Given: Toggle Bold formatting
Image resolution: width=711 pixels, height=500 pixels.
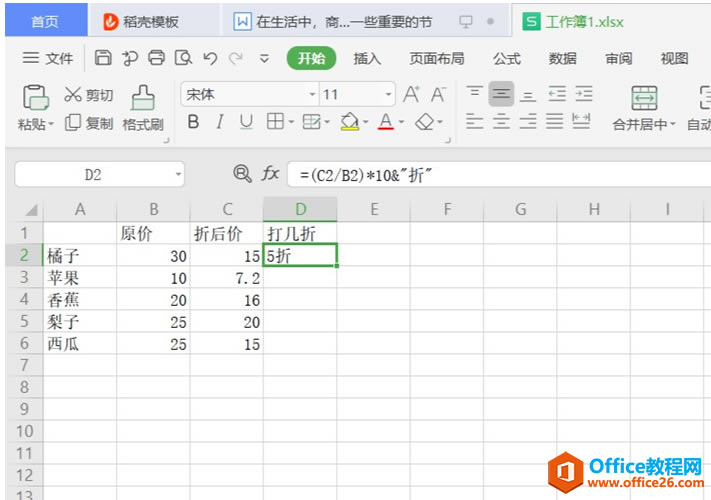Looking at the screenshot, I should click(x=193, y=121).
